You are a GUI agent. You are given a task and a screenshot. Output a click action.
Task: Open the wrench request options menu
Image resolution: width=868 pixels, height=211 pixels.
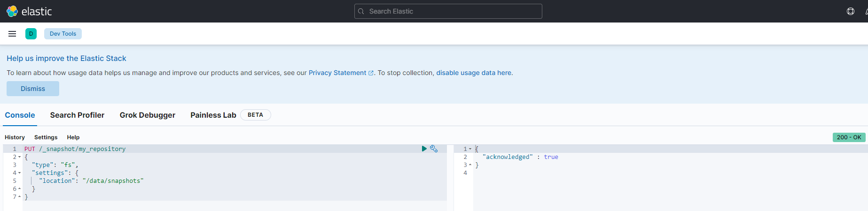click(434, 149)
